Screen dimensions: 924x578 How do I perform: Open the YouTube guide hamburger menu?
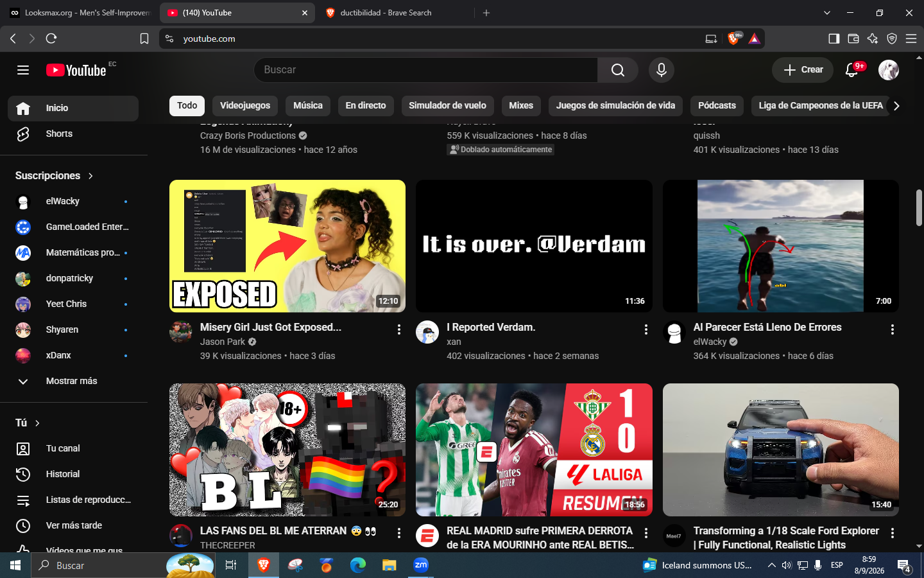coord(23,70)
